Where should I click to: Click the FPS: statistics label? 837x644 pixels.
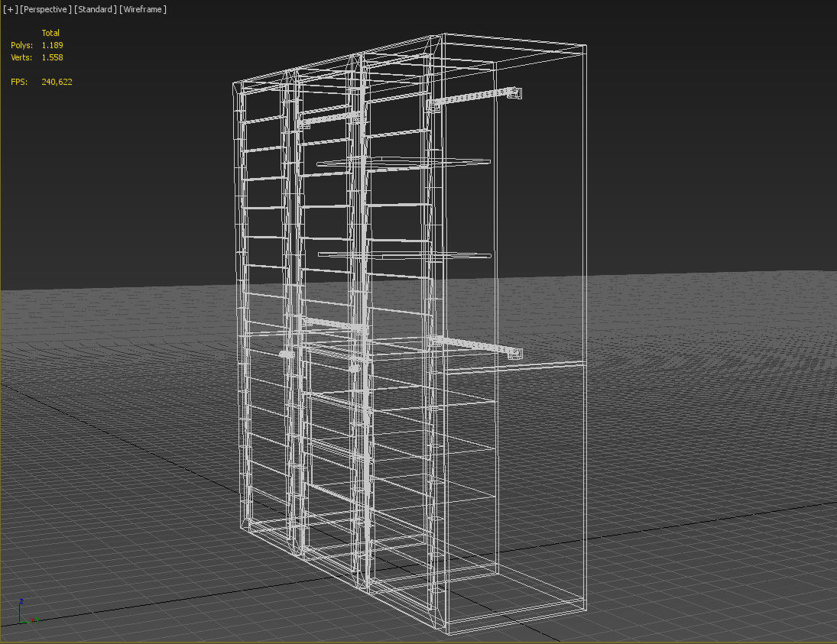point(19,82)
